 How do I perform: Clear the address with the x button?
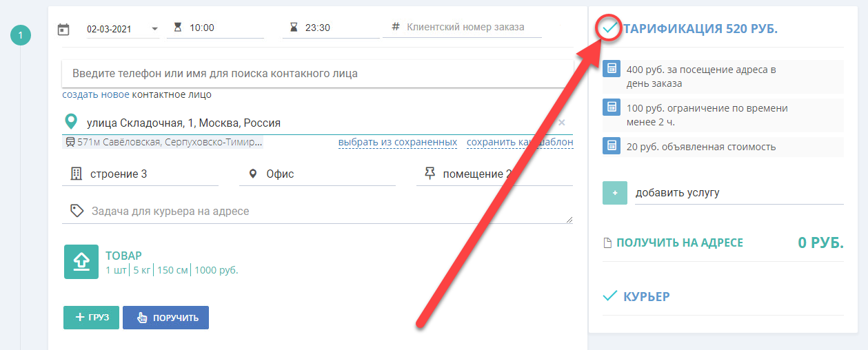click(x=561, y=123)
